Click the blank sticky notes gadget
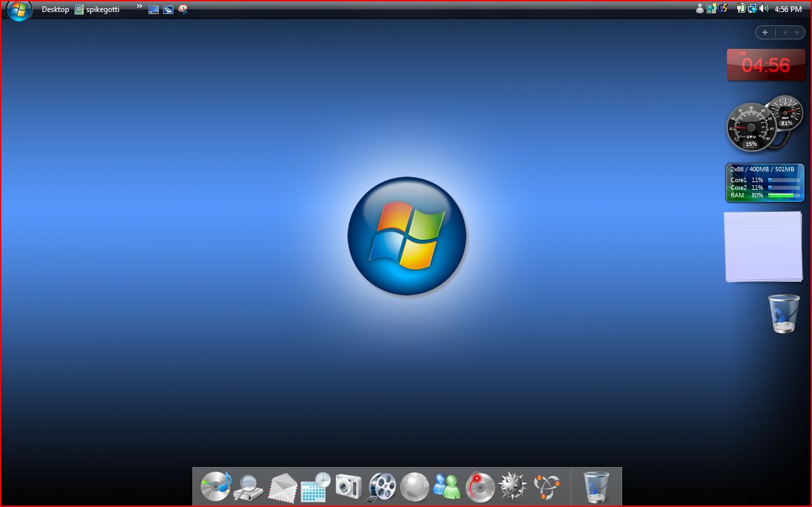The width and height of the screenshot is (812, 507). click(763, 247)
